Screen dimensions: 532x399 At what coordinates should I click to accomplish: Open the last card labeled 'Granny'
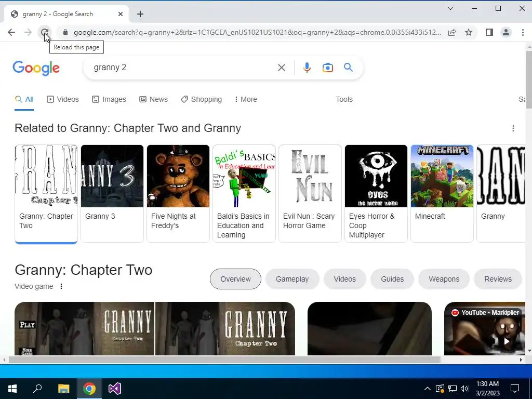501,193
